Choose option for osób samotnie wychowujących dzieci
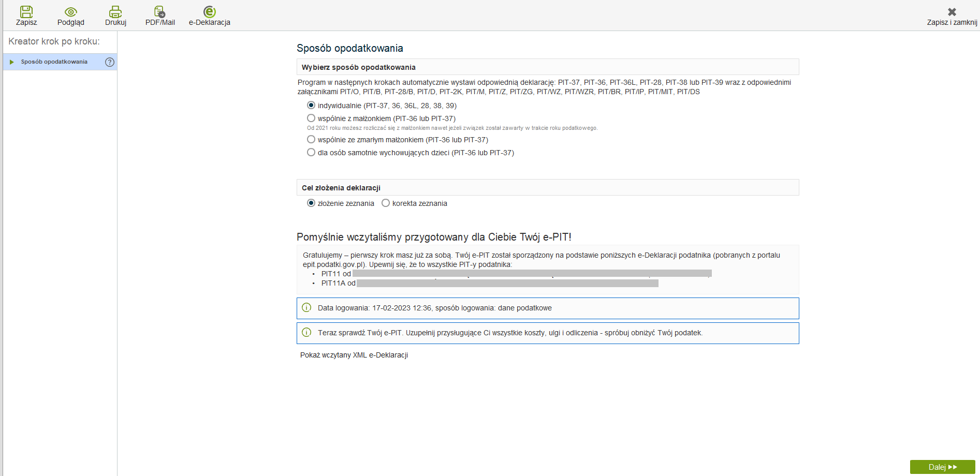 311,153
